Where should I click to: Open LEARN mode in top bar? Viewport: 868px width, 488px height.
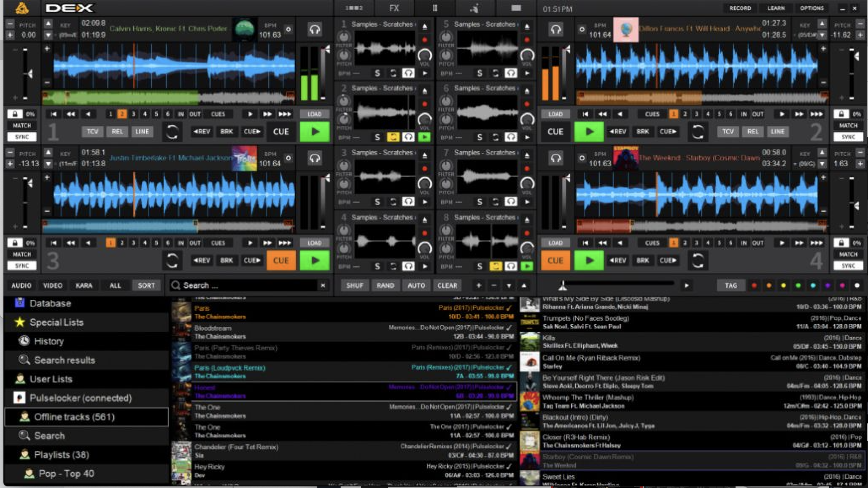pyautogui.click(x=776, y=8)
